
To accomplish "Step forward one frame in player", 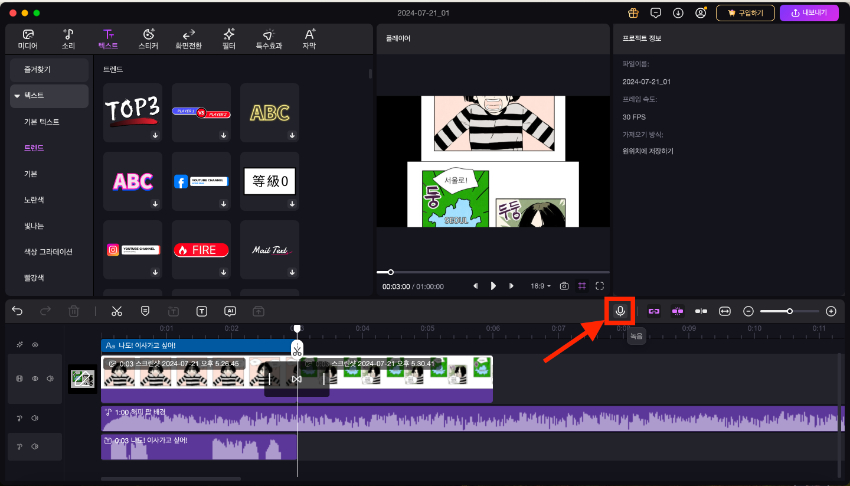I will click(x=511, y=286).
